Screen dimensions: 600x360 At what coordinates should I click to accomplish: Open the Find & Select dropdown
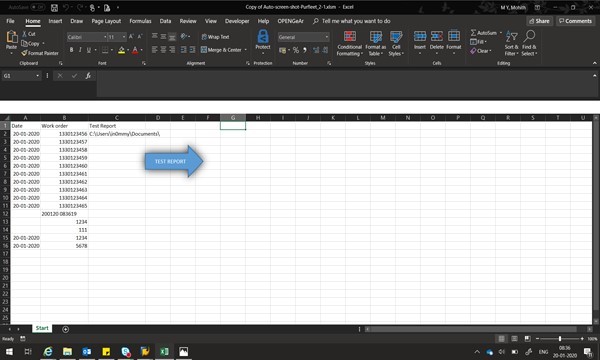[x=529, y=44]
